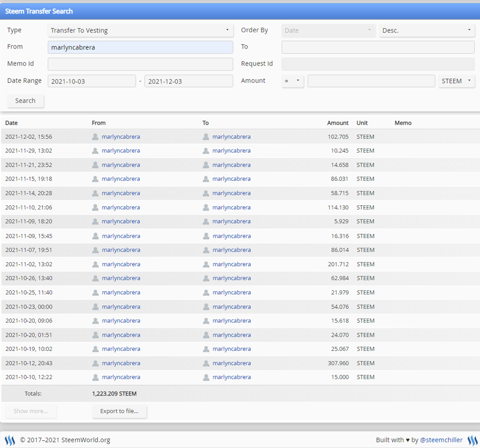Click the Show more... button
Viewport: 480px width, 448px height.
(31, 411)
